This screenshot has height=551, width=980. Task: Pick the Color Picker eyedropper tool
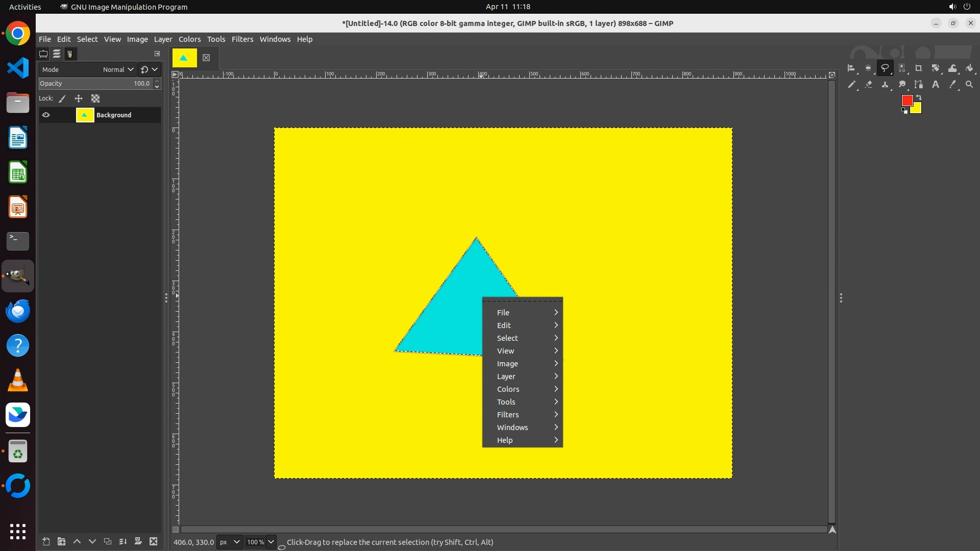tap(952, 85)
